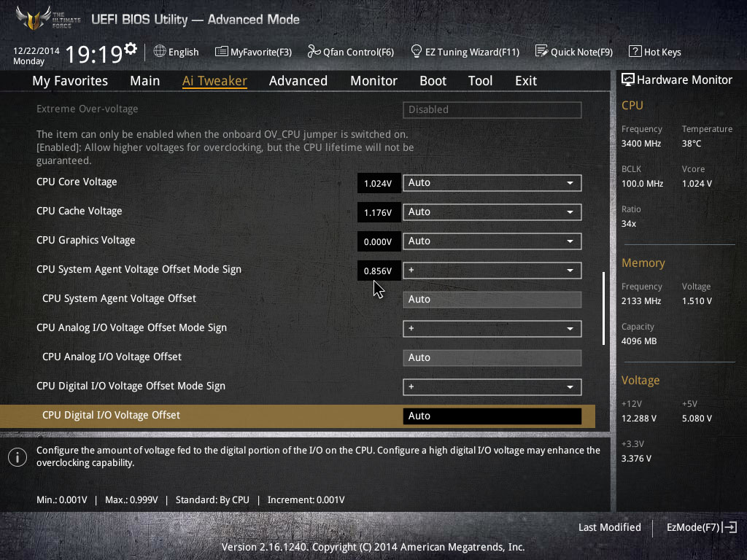Switch to EzMode(F7)

coord(701,527)
